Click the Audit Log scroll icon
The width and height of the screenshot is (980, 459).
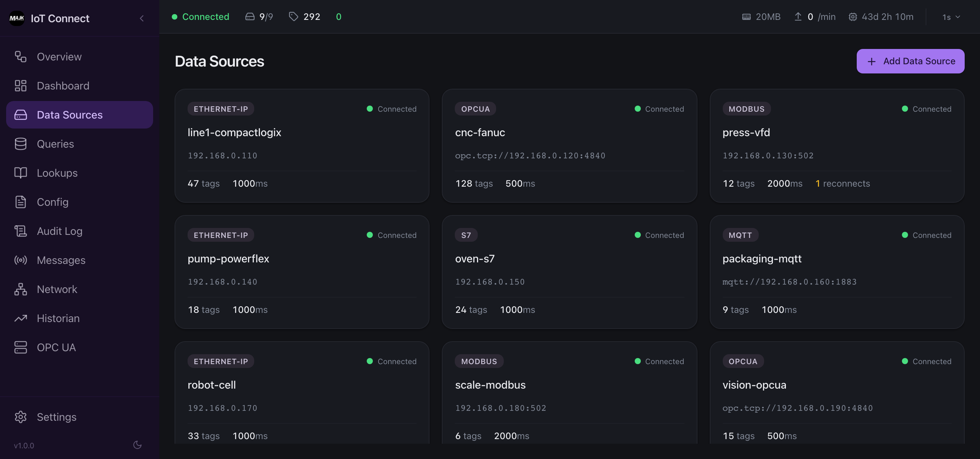click(x=20, y=231)
